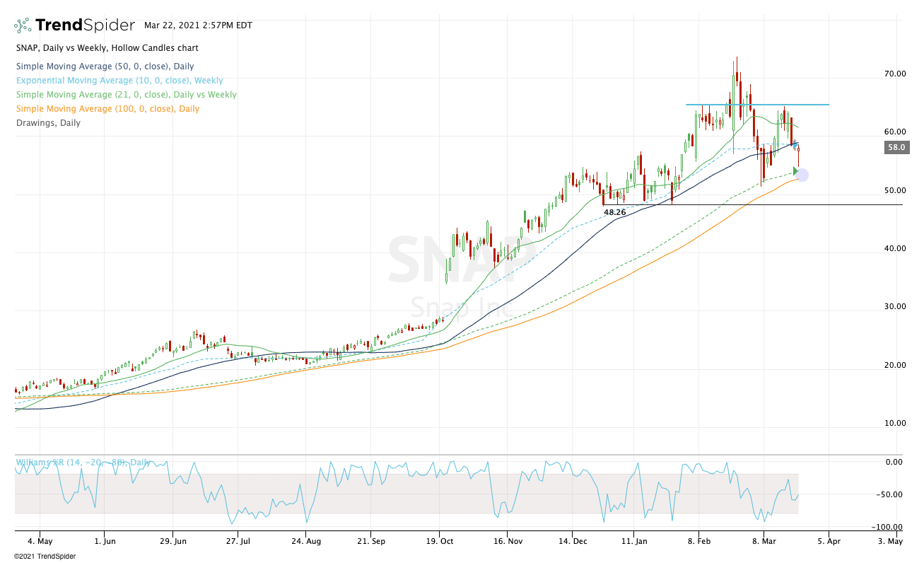Select the black horizontal support line
The width and height of the screenshot is (924, 563).
tap(778, 204)
